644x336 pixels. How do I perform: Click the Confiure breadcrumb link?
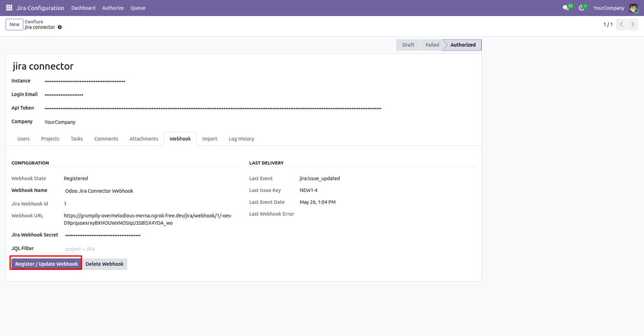pos(34,22)
